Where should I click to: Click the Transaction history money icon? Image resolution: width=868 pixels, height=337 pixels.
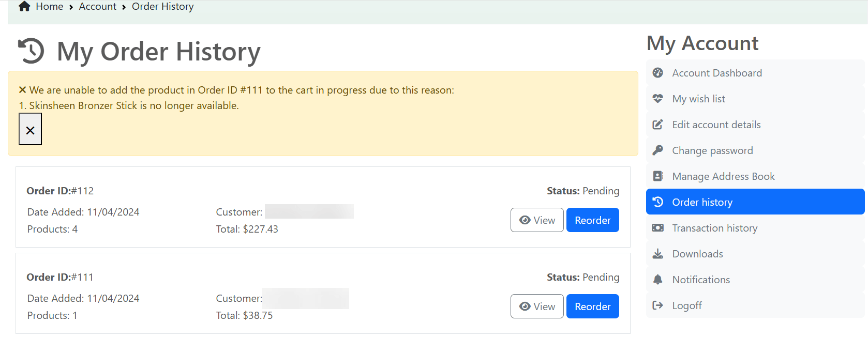point(657,228)
